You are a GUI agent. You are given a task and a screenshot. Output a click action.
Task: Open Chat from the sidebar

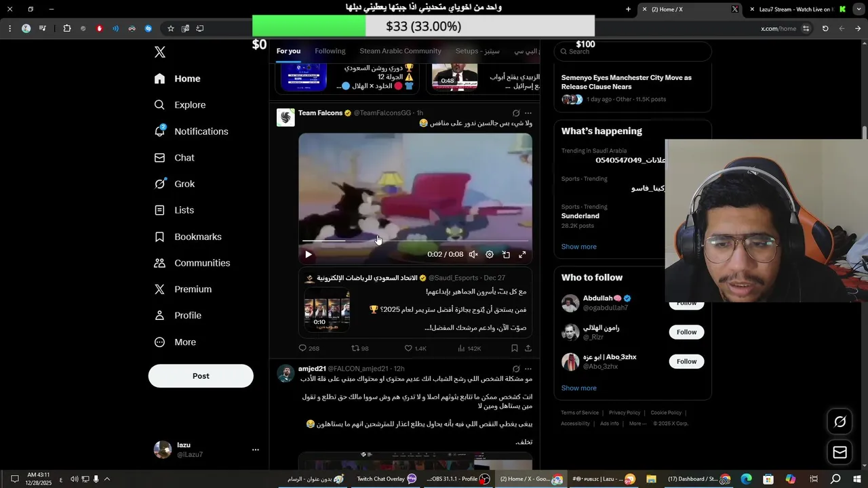pos(174,158)
